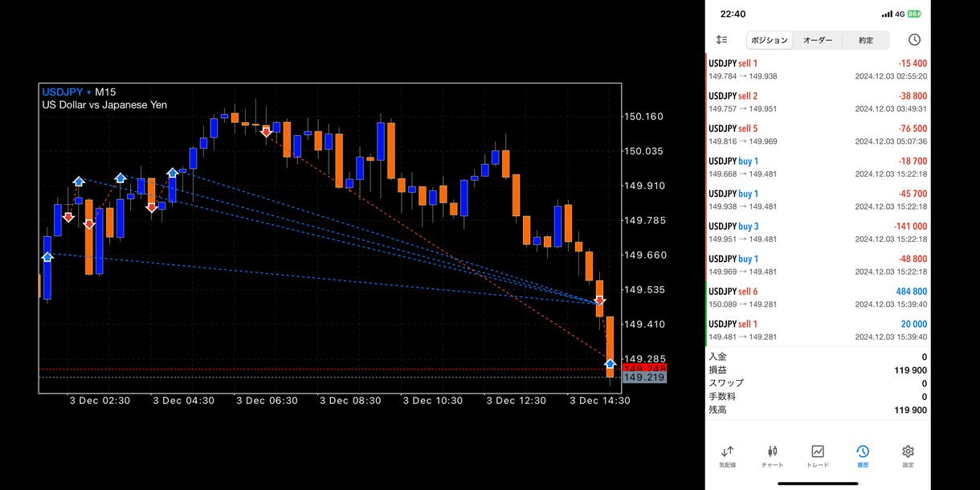Switch to the ポジション segment

tap(770, 40)
